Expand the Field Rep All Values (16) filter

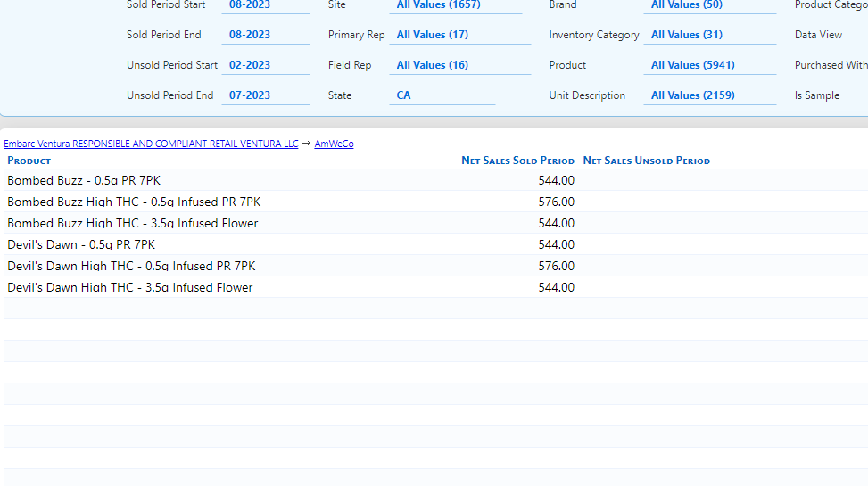click(x=455, y=65)
